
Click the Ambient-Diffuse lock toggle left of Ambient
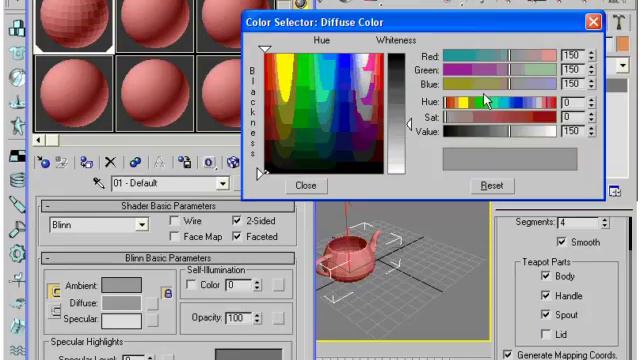[x=54, y=291]
